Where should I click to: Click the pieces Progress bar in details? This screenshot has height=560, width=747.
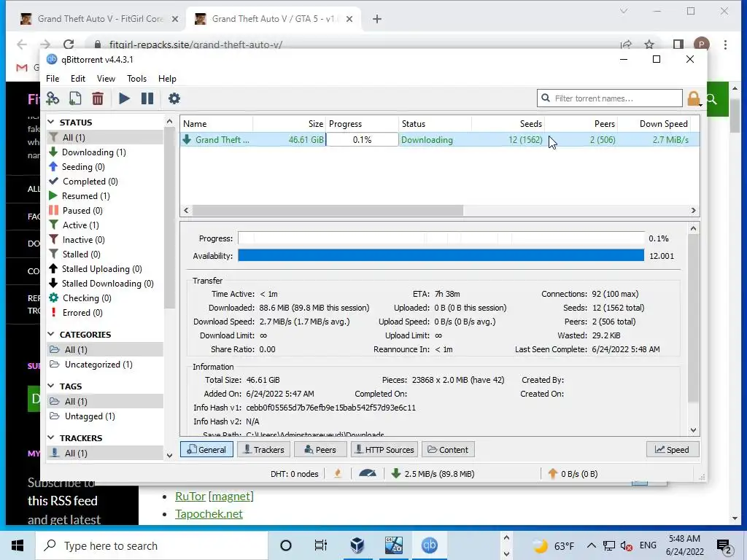tap(441, 238)
